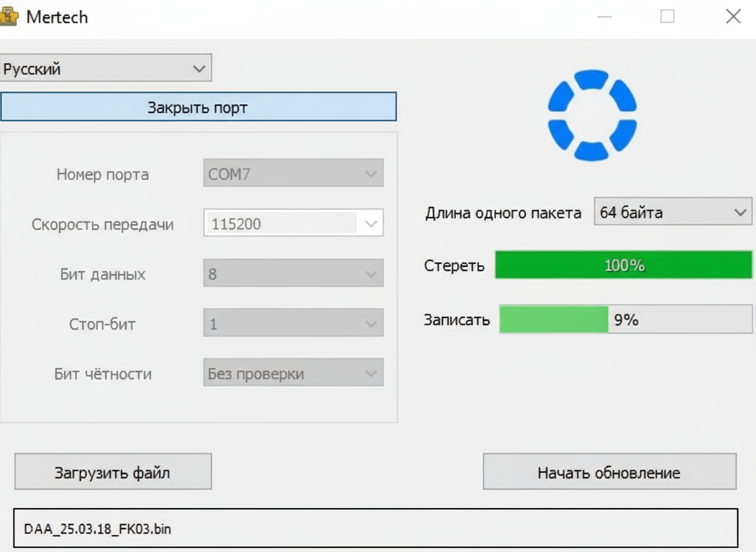The width and height of the screenshot is (756, 552).
Task: Expand the Бит чётности dropdown
Action: point(294,374)
